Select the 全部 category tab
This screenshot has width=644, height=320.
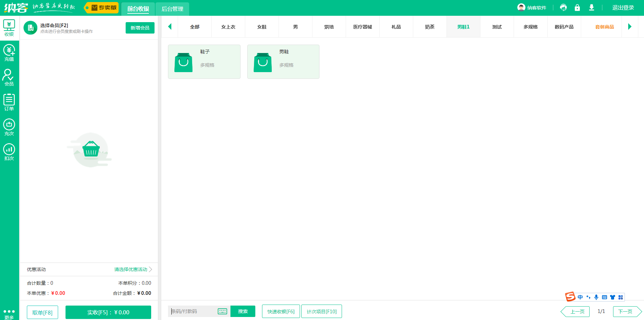pyautogui.click(x=195, y=27)
